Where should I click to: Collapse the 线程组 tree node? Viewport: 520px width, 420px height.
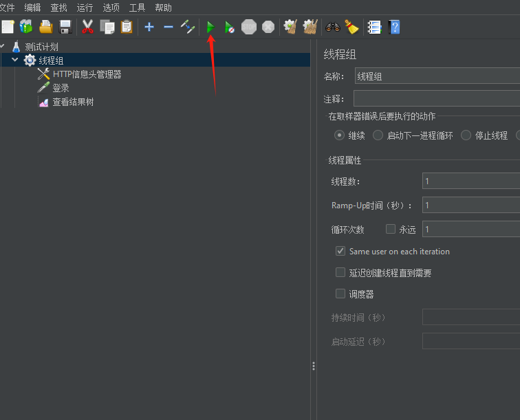click(15, 60)
